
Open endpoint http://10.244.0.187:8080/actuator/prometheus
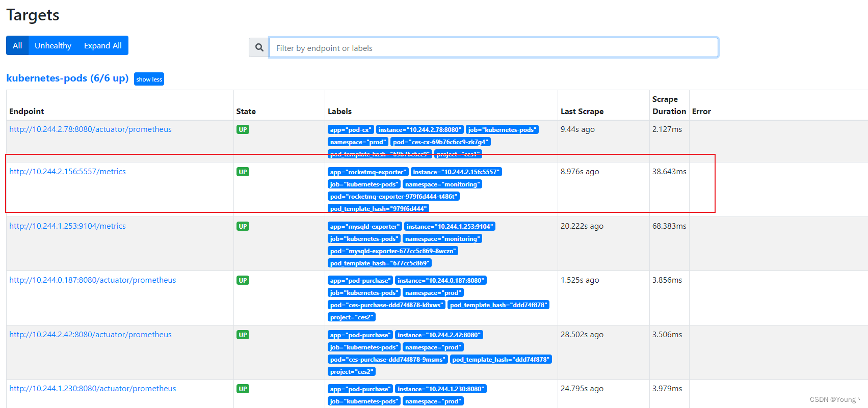[x=92, y=280]
